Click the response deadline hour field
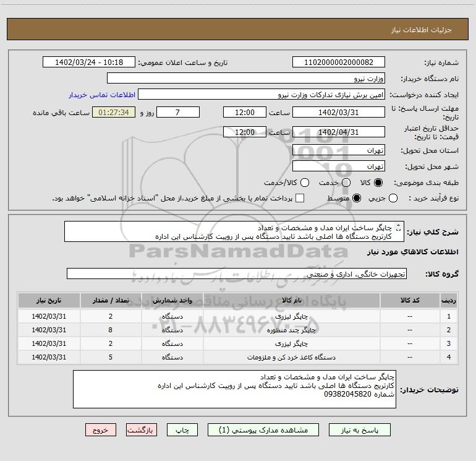This screenshot has height=461, width=476. [x=245, y=112]
